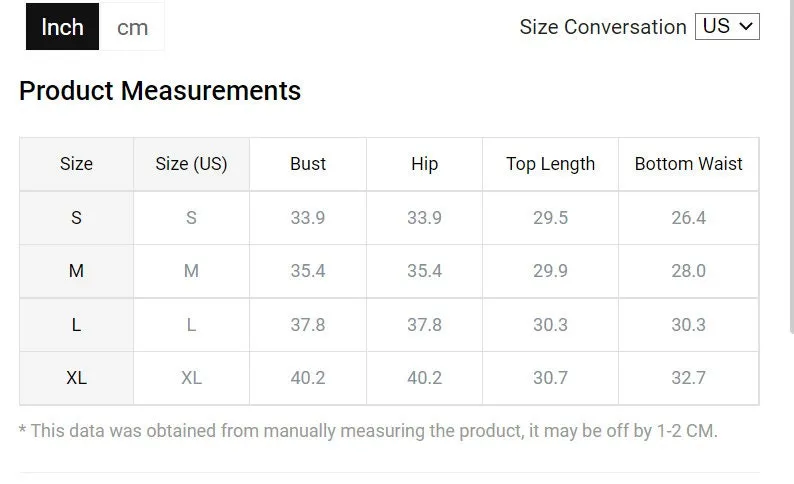Click the vertical scrollbar on the right

coord(791,167)
